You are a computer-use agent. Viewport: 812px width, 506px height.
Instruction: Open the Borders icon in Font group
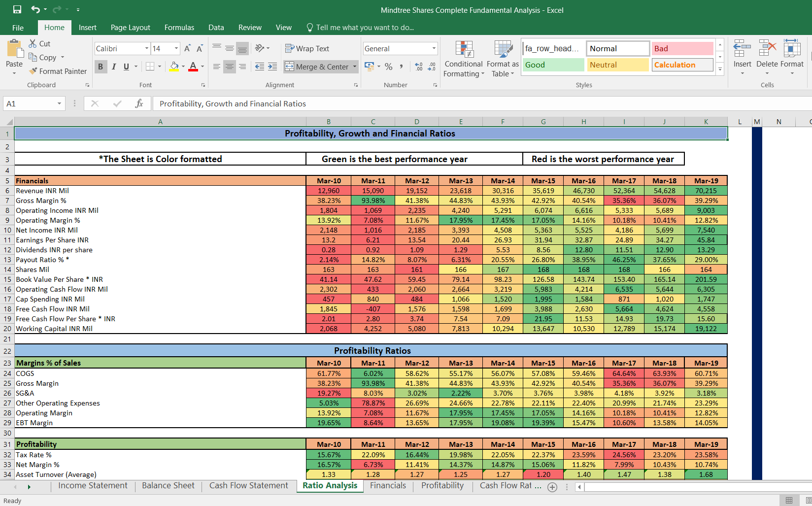(x=150, y=66)
